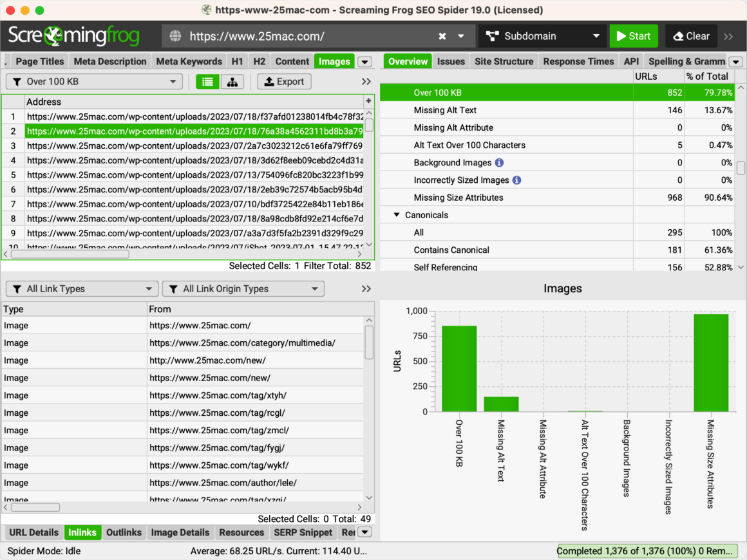747x560 pixels.
Task: Open the All Link Origin Types filter
Action: (243, 288)
